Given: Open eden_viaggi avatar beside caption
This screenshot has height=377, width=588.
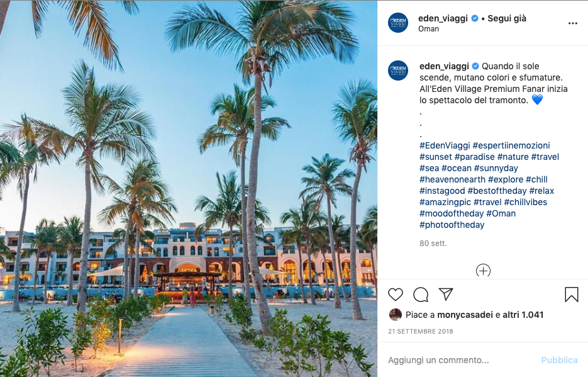Looking at the screenshot, I should 398,70.
